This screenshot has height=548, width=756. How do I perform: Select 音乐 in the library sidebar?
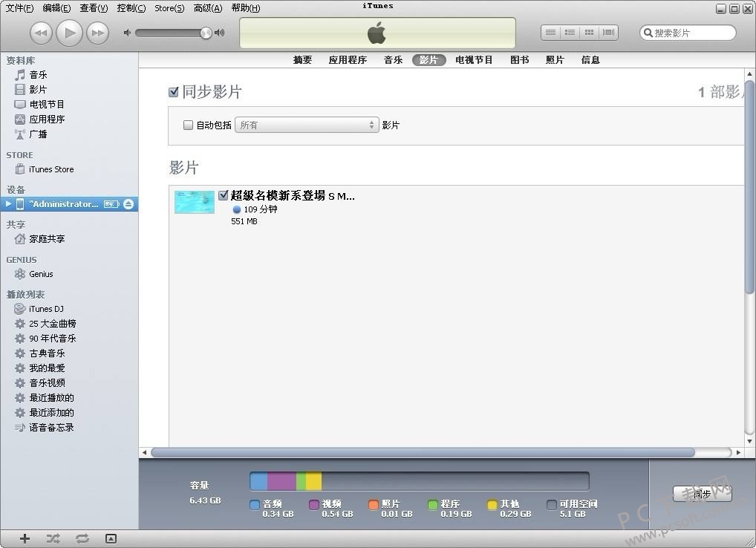click(x=38, y=75)
